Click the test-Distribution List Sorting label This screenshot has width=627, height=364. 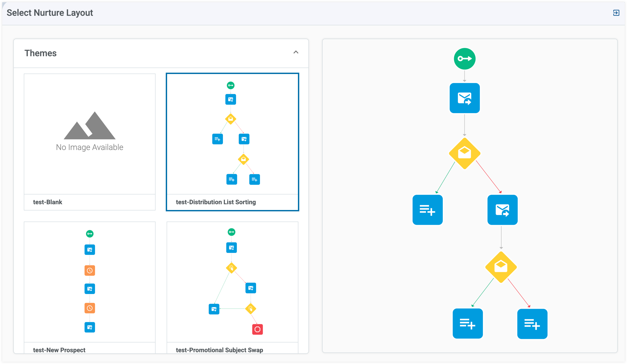click(216, 202)
